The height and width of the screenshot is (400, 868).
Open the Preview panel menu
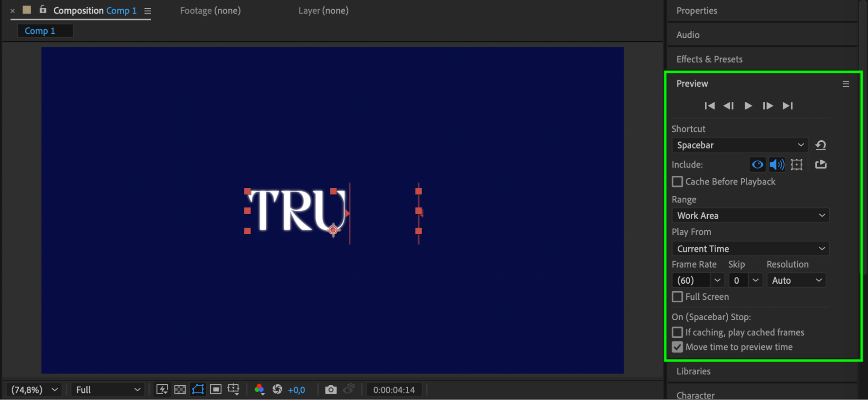pyautogui.click(x=846, y=84)
